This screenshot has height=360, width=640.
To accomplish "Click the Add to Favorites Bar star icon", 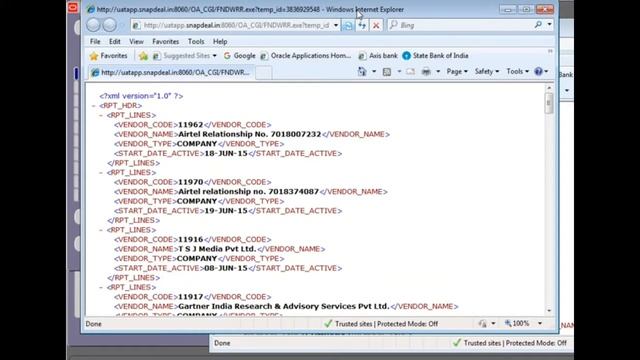I will coord(143,56).
